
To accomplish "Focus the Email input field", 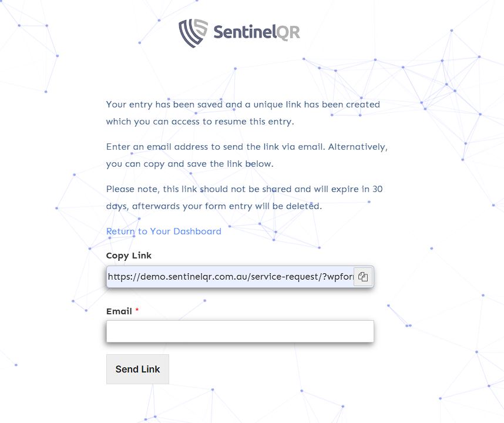I will pyautogui.click(x=240, y=331).
